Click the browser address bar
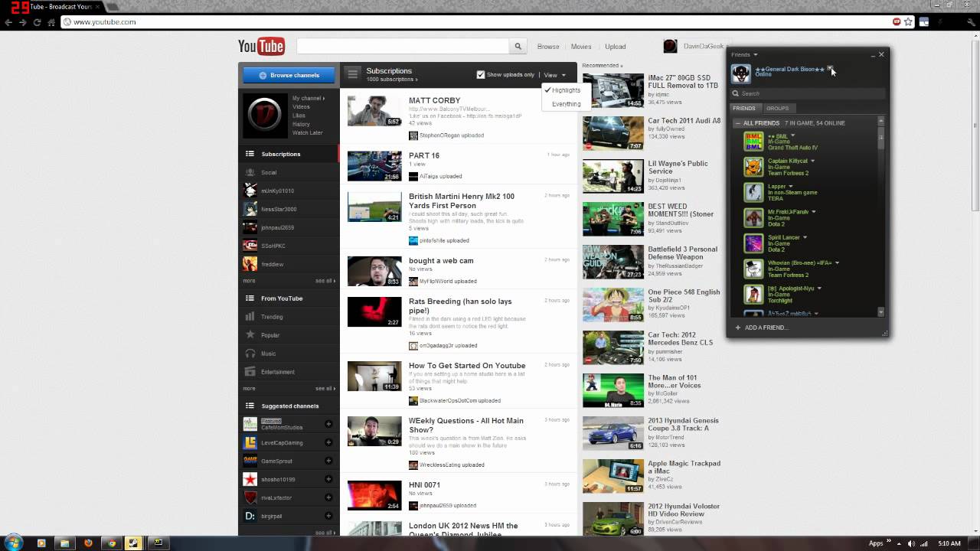980x551 pixels. pyautogui.click(x=475, y=22)
